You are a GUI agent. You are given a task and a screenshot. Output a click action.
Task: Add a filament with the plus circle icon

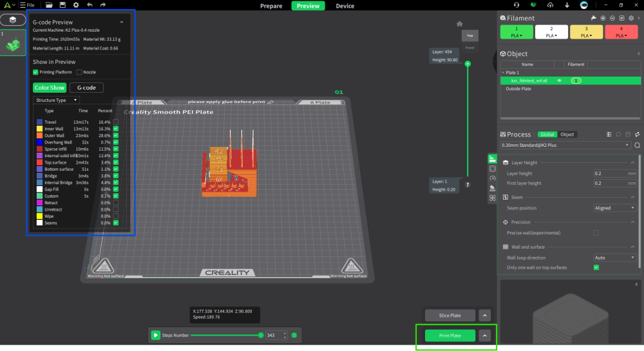click(x=603, y=18)
